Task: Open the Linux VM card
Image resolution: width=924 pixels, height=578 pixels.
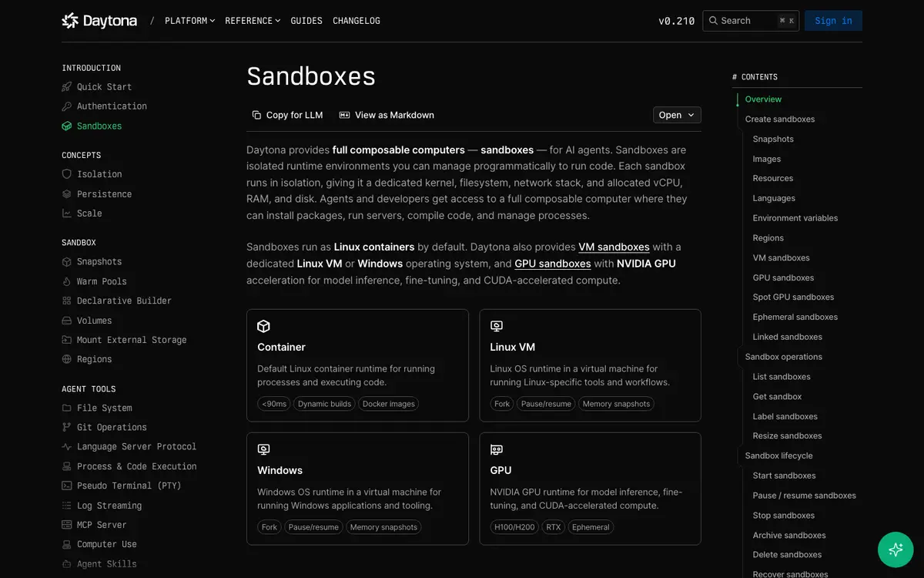Action: click(x=591, y=365)
